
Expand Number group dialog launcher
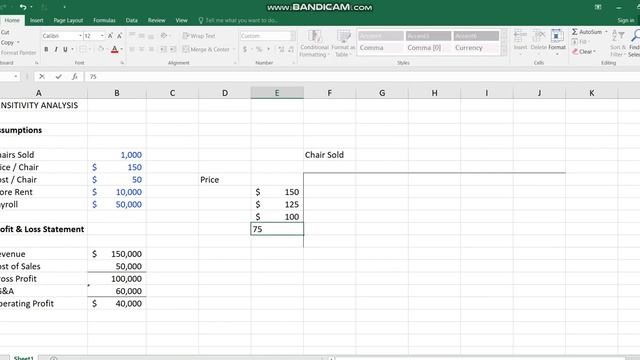(x=293, y=63)
